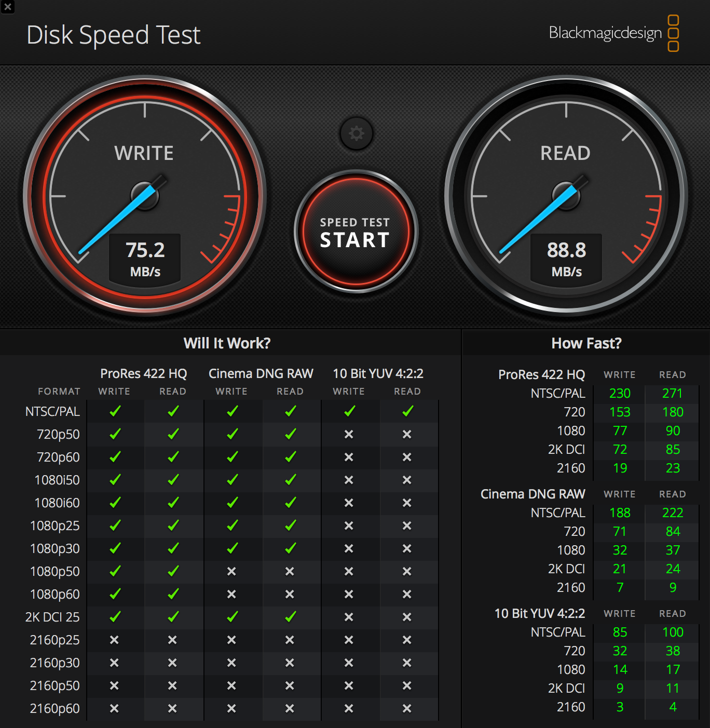The image size is (710, 728).
Task: Click 10 Bit YUV read cross for 1080p25
Action: pyautogui.click(x=407, y=525)
